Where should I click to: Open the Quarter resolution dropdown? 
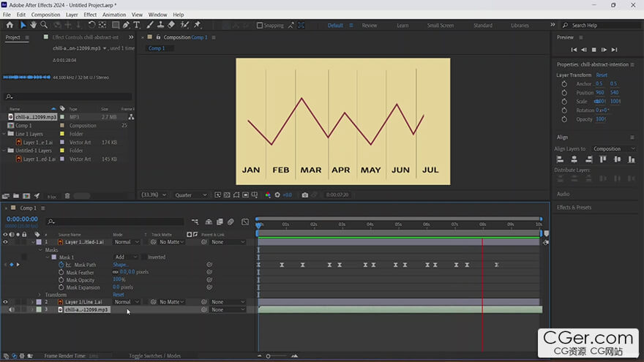[x=190, y=195]
